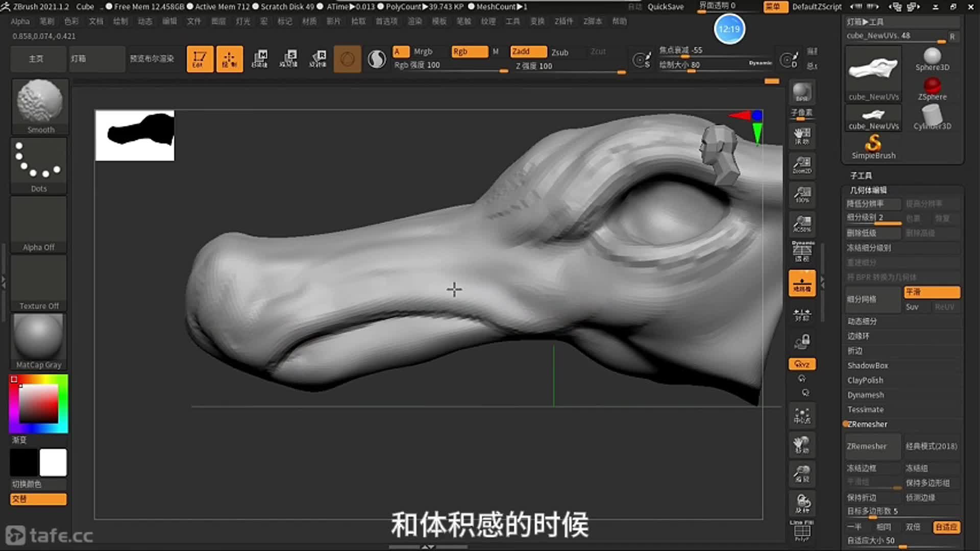Image resolution: width=980 pixels, height=551 pixels.
Task: Select the ZSphere tool icon
Action: tap(932, 89)
